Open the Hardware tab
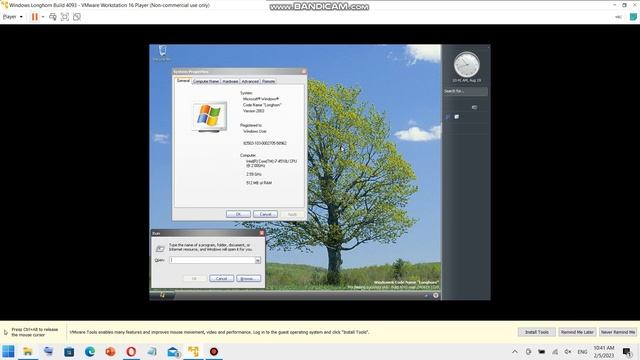The image size is (640, 360). tap(230, 81)
